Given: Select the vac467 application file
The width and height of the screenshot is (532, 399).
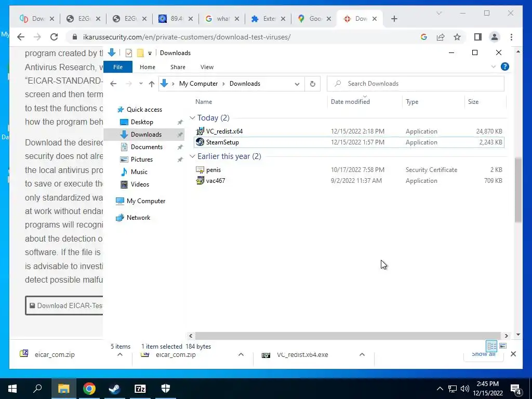Looking at the screenshot, I should 349,180.
